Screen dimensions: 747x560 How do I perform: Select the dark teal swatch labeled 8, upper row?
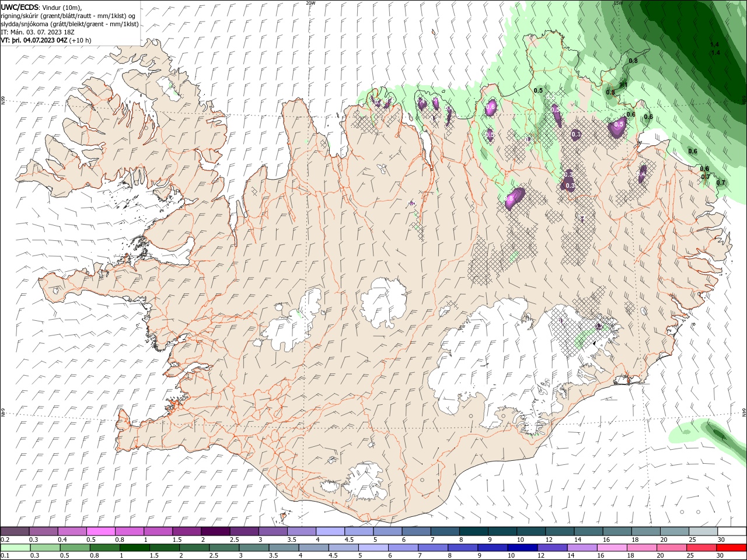point(473,531)
